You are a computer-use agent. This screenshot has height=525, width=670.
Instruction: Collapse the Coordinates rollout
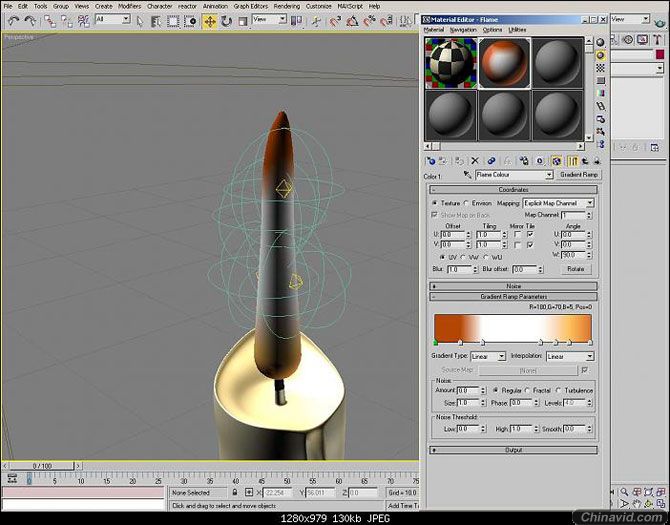click(x=513, y=190)
